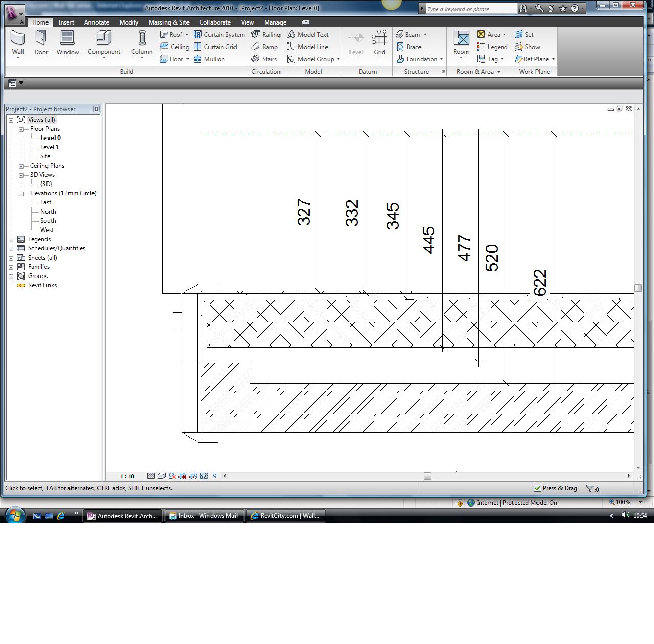Open Subscription Center key icon
Image resolution: width=654 pixels, height=644 pixels.
[540, 9]
